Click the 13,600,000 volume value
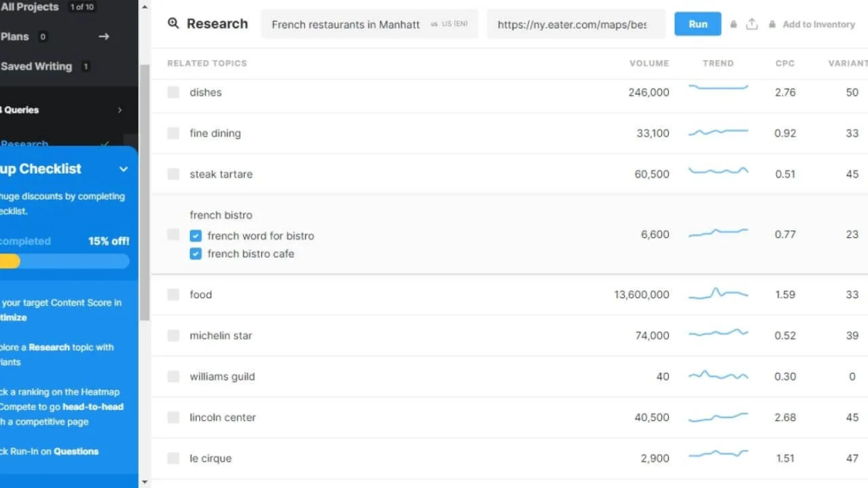Viewport: 868px width, 488px height. (x=641, y=295)
